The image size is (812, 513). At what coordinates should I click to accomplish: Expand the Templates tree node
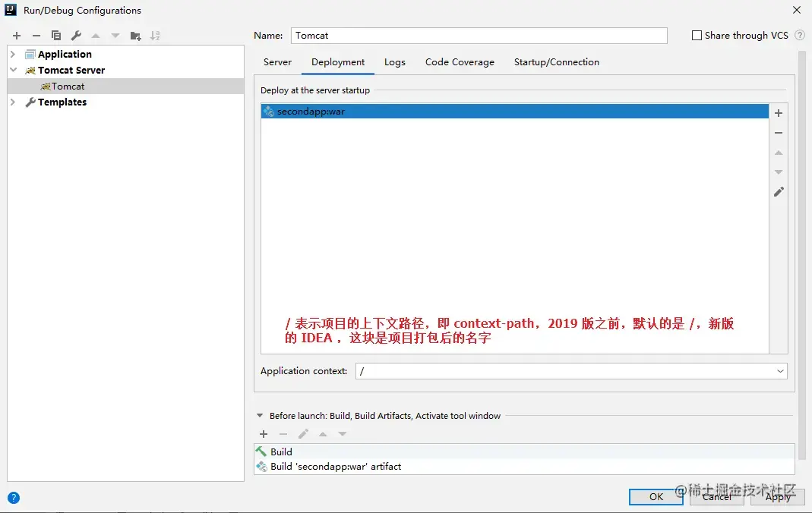point(14,102)
